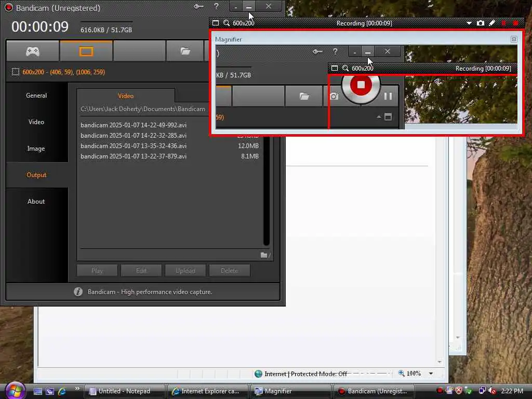Open the Windows Start orb
The image size is (532, 399).
coord(15,390)
